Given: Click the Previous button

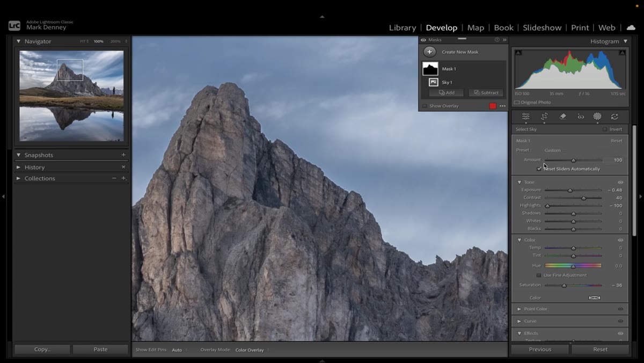Looking at the screenshot, I should pyautogui.click(x=540, y=349).
